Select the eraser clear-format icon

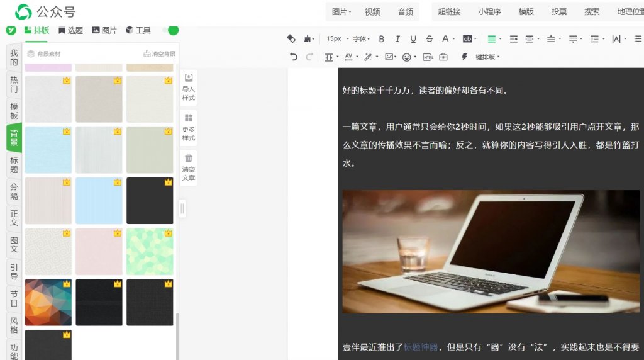click(291, 38)
